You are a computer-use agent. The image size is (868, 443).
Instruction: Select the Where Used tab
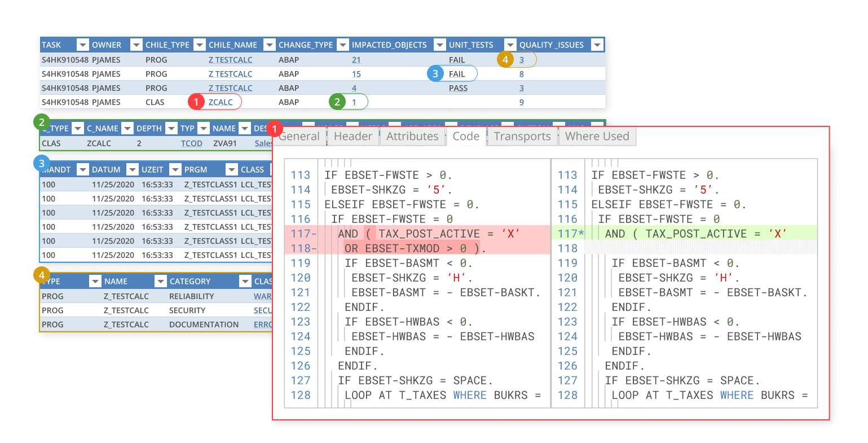(597, 136)
